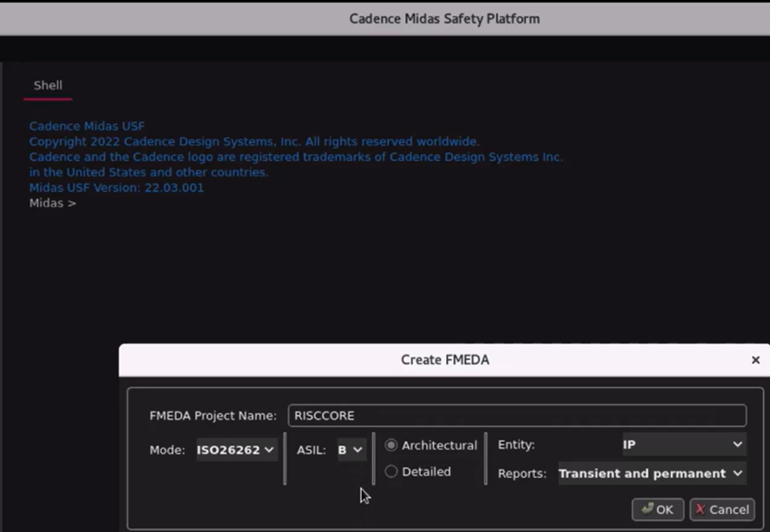Select the Midas USF Version 22.03.001 line
The image size is (770, 532).
(117, 187)
